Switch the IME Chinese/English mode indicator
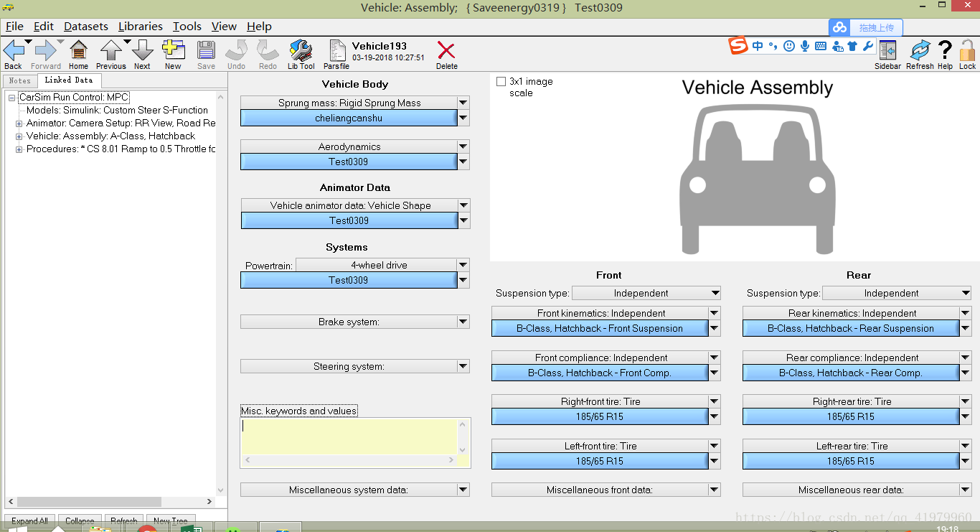 [758, 46]
